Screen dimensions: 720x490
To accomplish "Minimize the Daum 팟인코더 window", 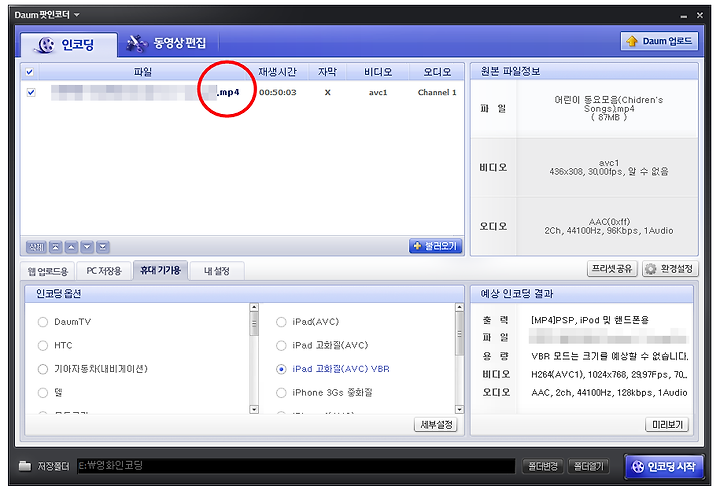I will tap(684, 16).
